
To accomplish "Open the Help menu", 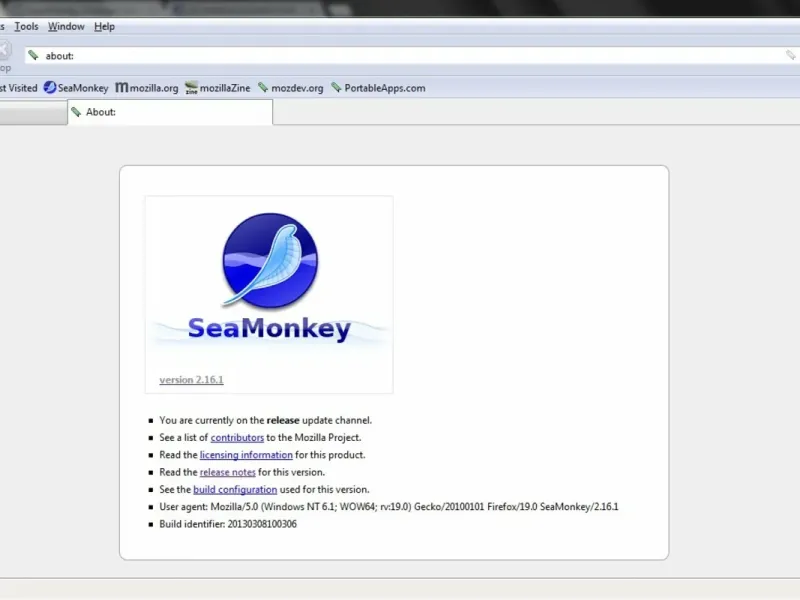I will pyautogui.click(x=104, y=27).
